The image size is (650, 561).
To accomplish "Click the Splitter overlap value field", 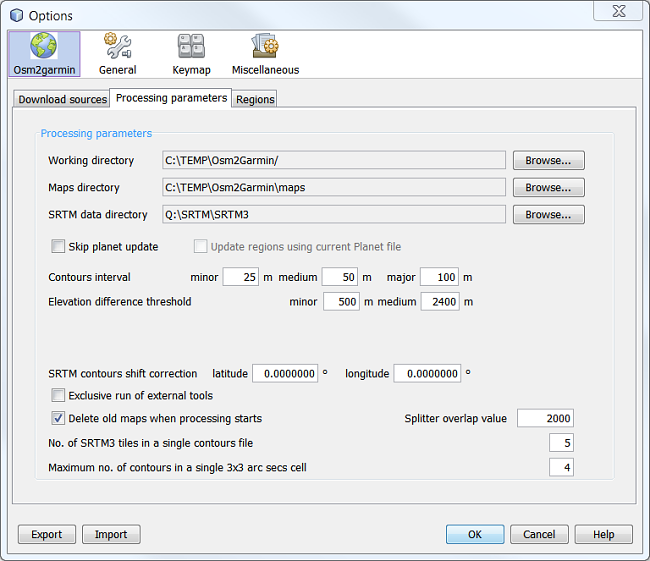I will [x=546, y=418].
